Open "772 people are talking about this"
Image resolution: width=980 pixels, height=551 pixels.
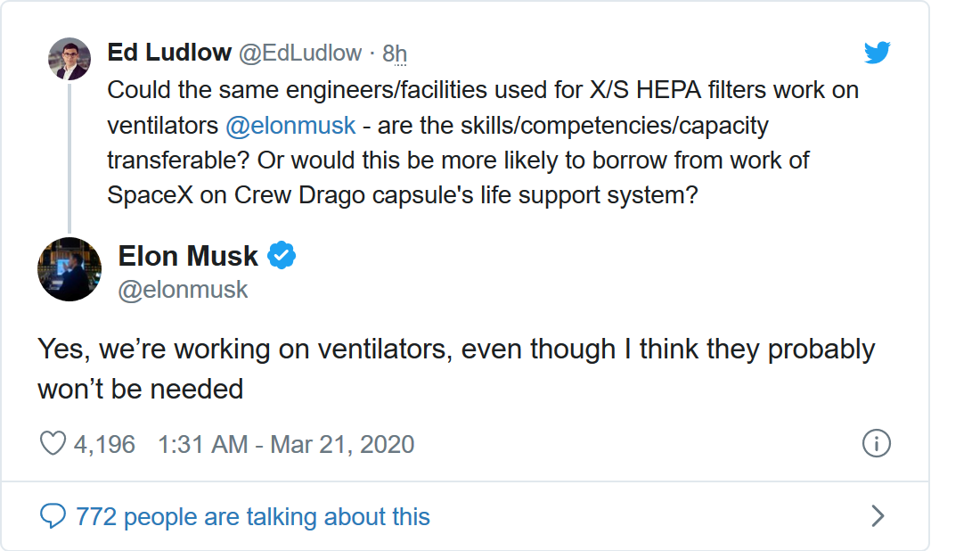[x=253, y=516]
